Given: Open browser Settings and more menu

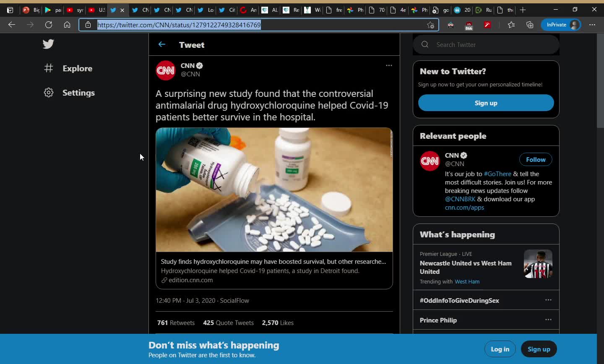Looking at the screenshot, I should 592,25.
